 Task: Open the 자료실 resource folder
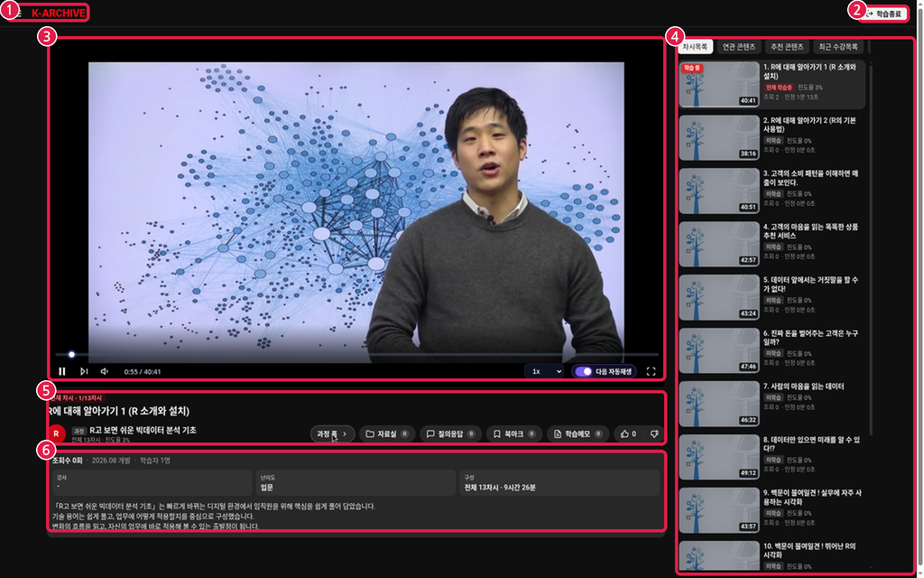pos(386,433)
